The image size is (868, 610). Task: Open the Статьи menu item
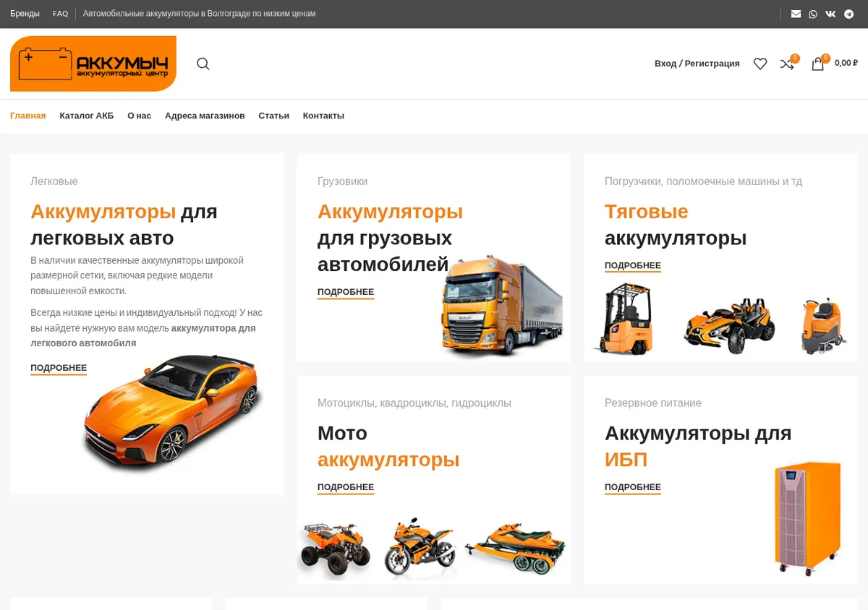[274, 116]
